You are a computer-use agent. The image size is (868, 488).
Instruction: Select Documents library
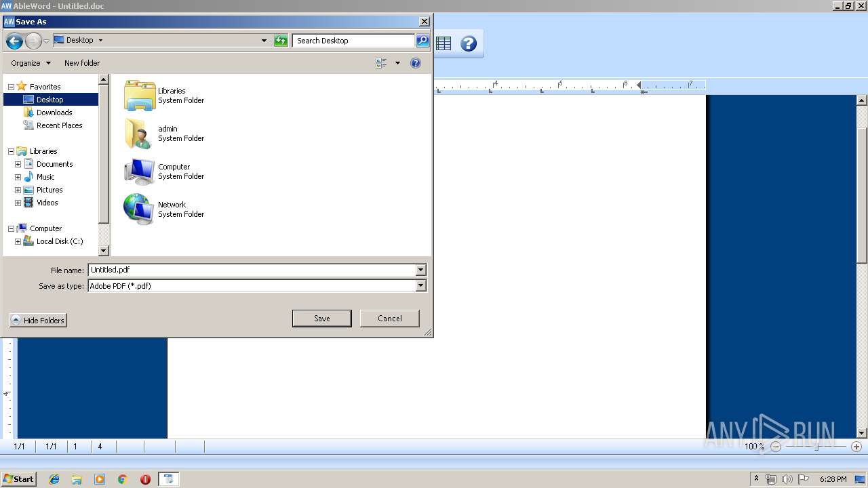click(x=54, y=164)
